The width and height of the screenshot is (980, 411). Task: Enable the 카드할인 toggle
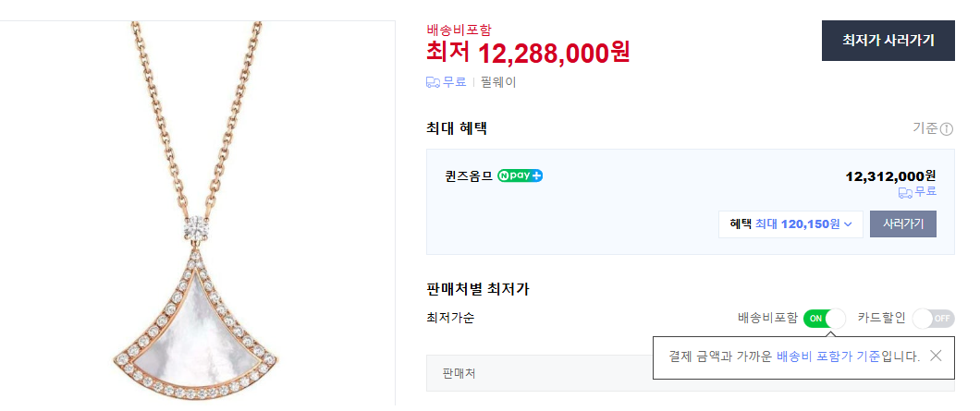point(932,319)
